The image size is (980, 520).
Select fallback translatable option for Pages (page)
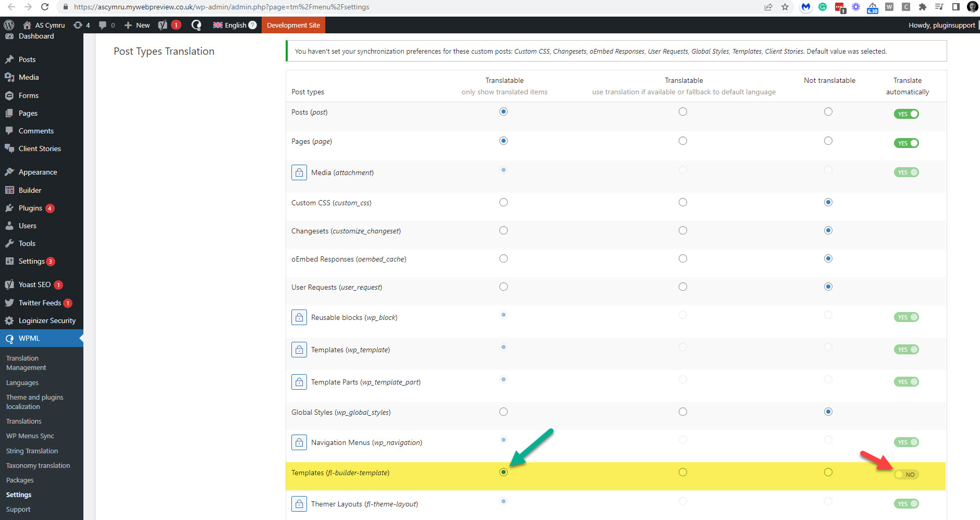click(x=683, y=141)
